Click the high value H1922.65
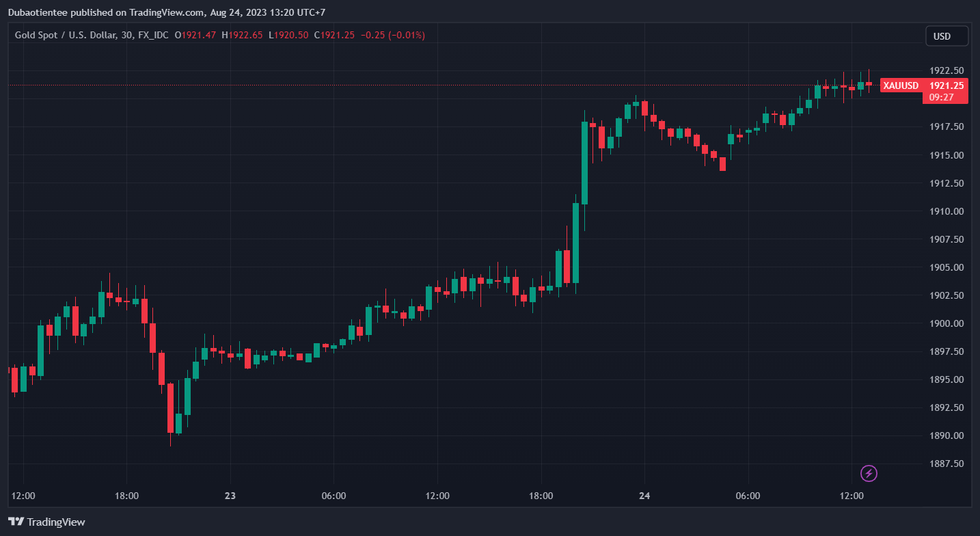Image resolution: width=980 pixels, height=536 pixels. coord(242,36)
